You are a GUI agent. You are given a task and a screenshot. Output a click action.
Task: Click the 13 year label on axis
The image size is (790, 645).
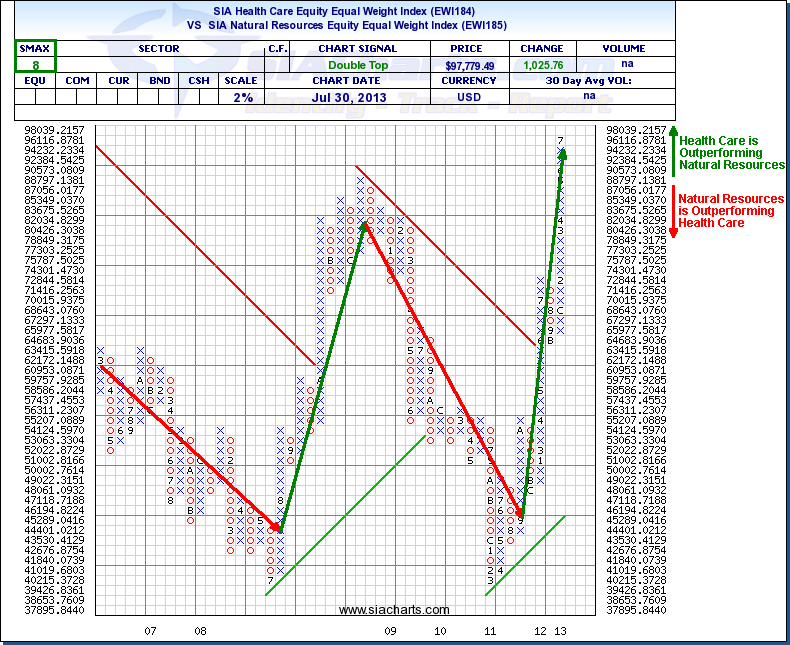pyautogui.click(x=561, y=631)
